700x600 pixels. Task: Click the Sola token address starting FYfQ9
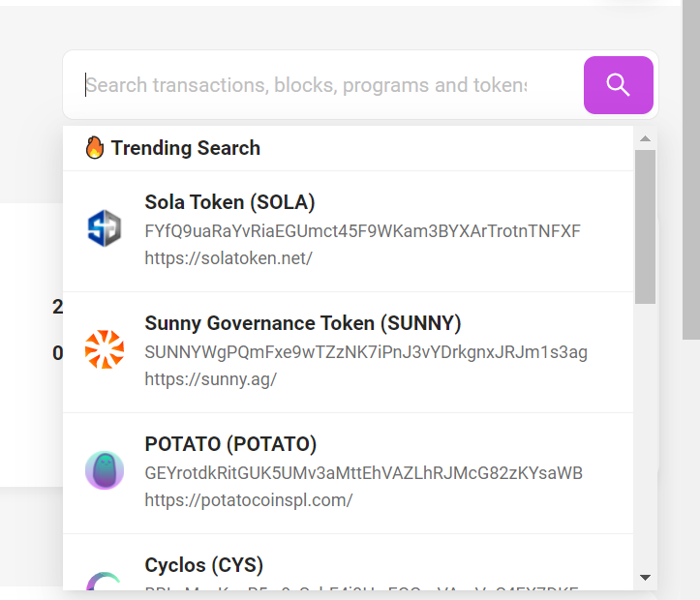(x=362, y=231)
